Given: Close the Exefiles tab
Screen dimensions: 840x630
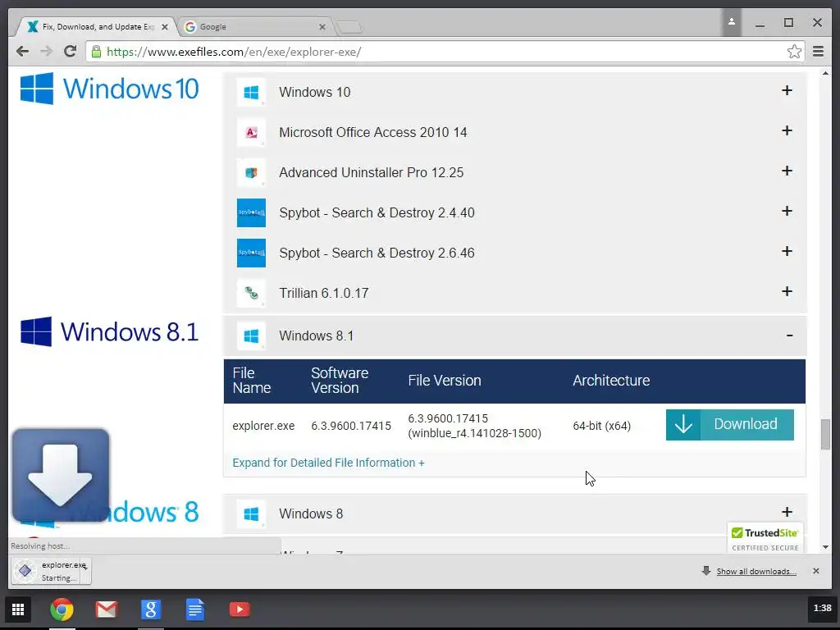Looking at the screenshot, I should [x=164, y=27].
